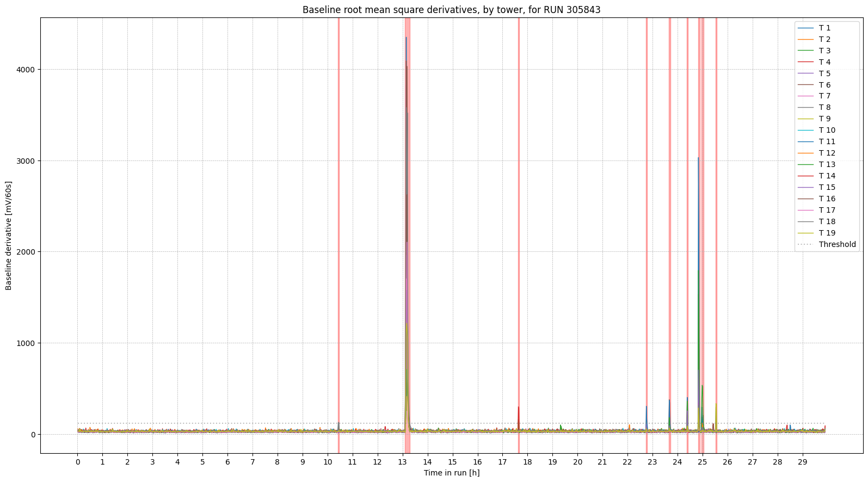This screenshot has width=868, height=482.
Task: Click the 1000 tick label on the y-axis
Action: [x=28, y=343]
